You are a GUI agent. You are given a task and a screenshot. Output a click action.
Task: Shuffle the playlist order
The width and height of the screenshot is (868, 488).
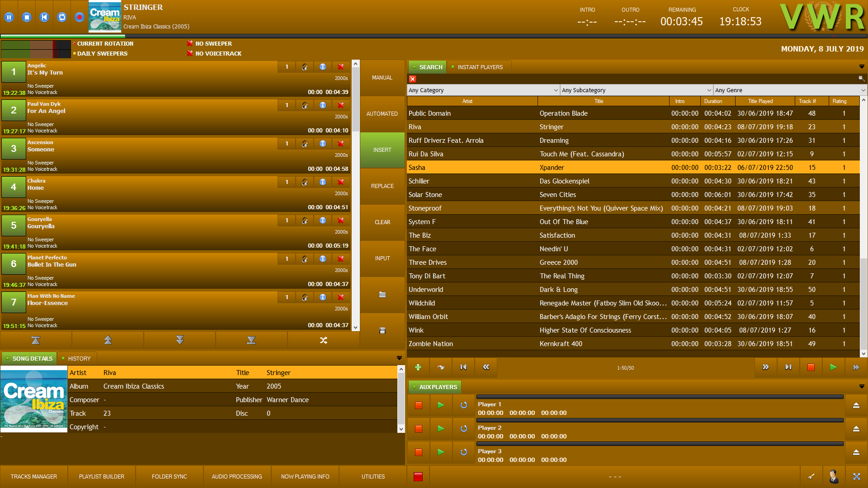[x=324, y=340]
